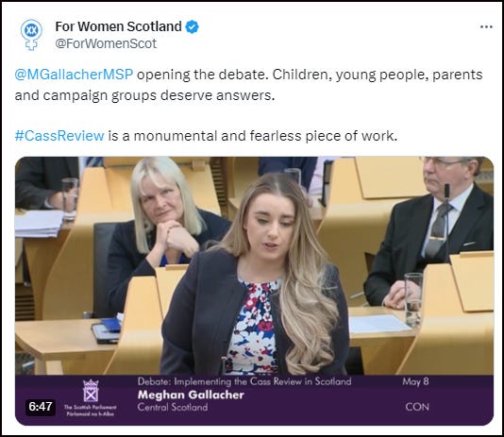Select the Meghan Gallacher name caption
The width and height of the screenshot is (504, 437).
point(191,395)
